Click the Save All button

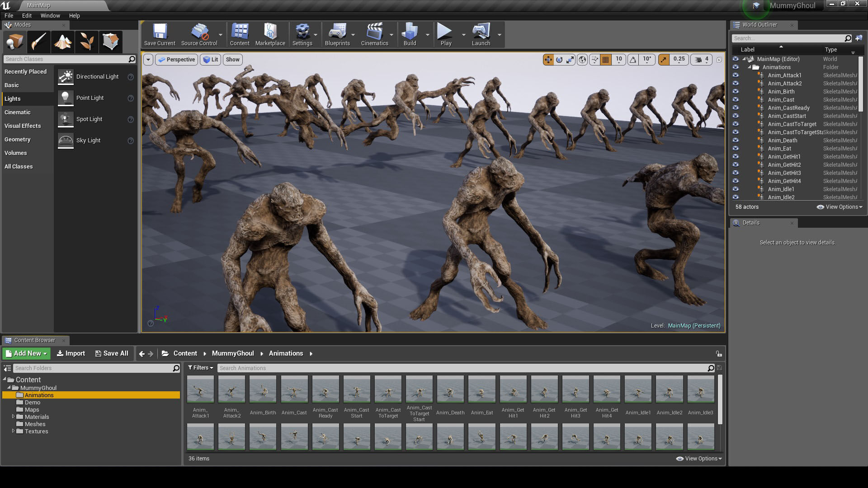click(112, 354)
